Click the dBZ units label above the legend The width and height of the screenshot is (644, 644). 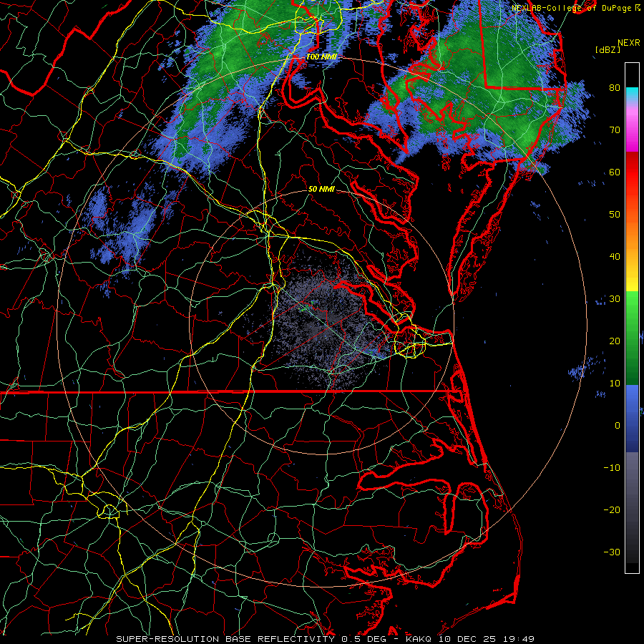(x=608, y=50)
